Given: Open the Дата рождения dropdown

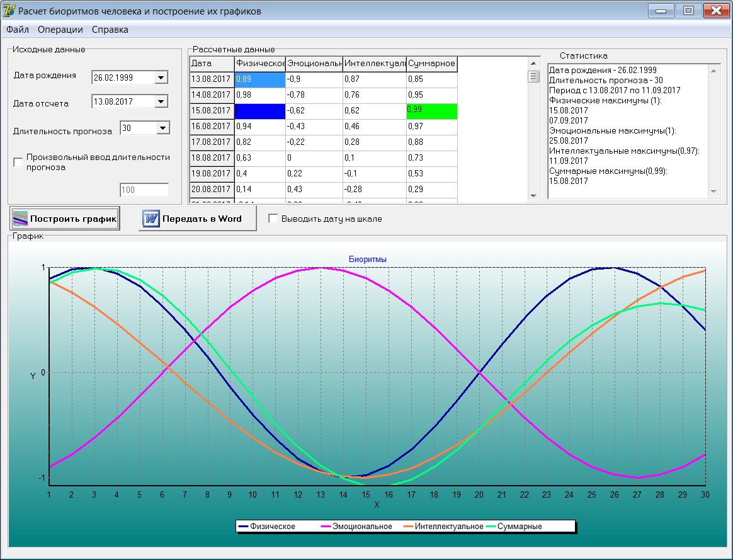Looking at the screenshot, I should point(161,77).
